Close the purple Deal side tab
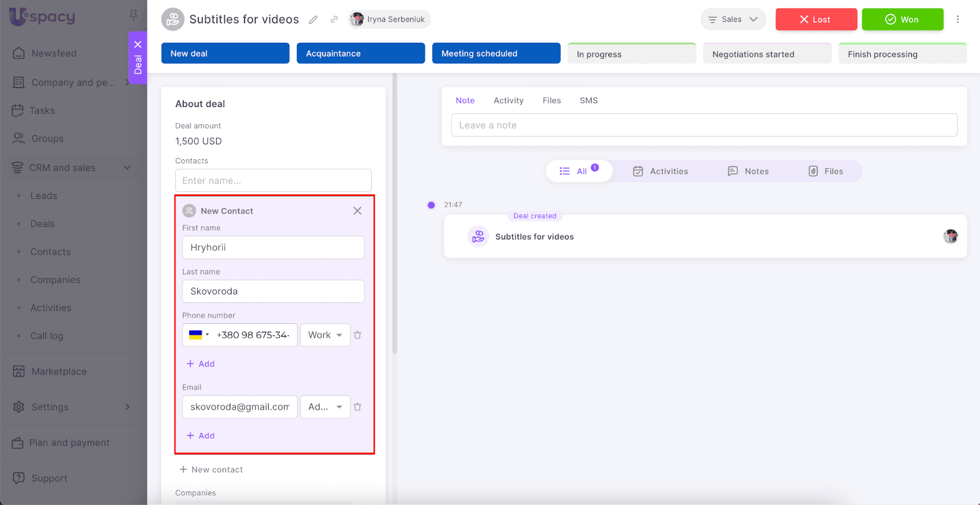Viewport: 980px width, 505px height. click(x=138, y=44)
